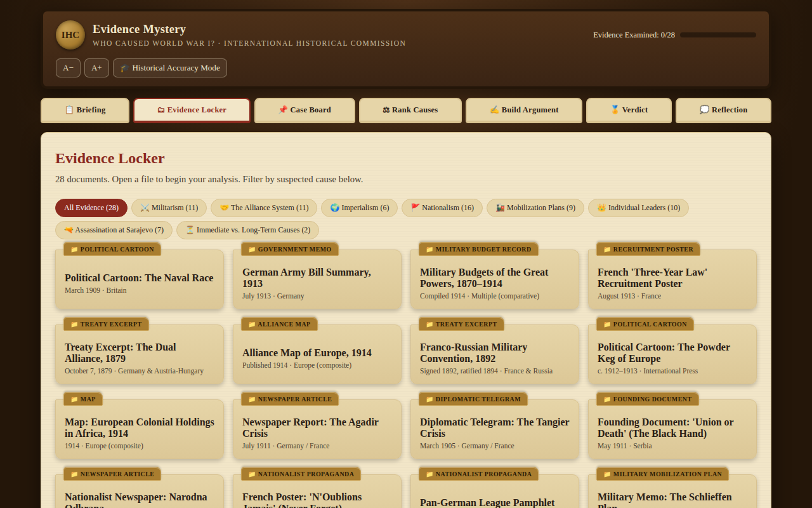Open Nationalist Newspaper: Narodna Odbrana file
The width and height of the screenshot is (812, 508).
[140, 492]
